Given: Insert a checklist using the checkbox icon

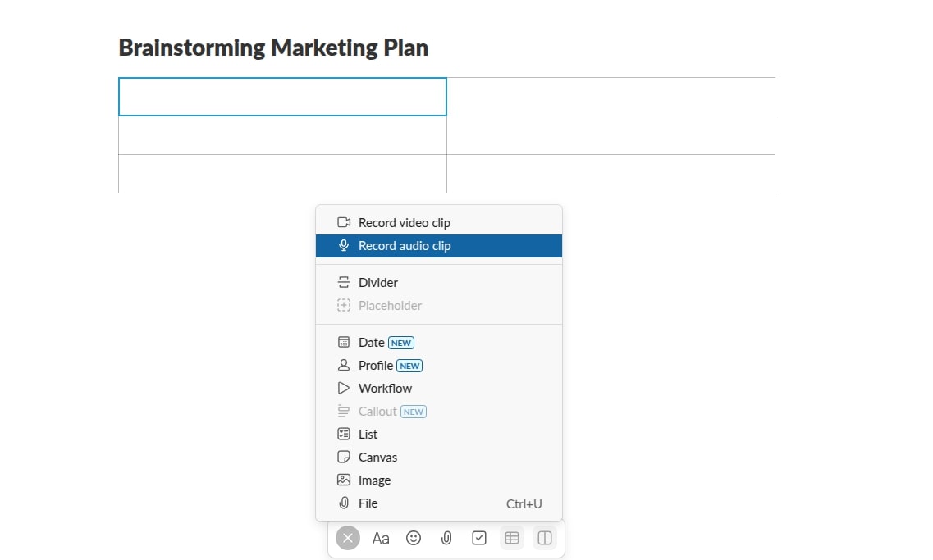Looking at the screenshot, I should click(x=479, y=538).
